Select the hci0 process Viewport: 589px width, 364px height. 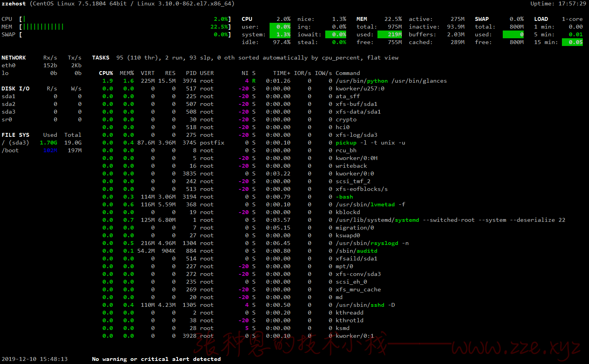(226, 127)
